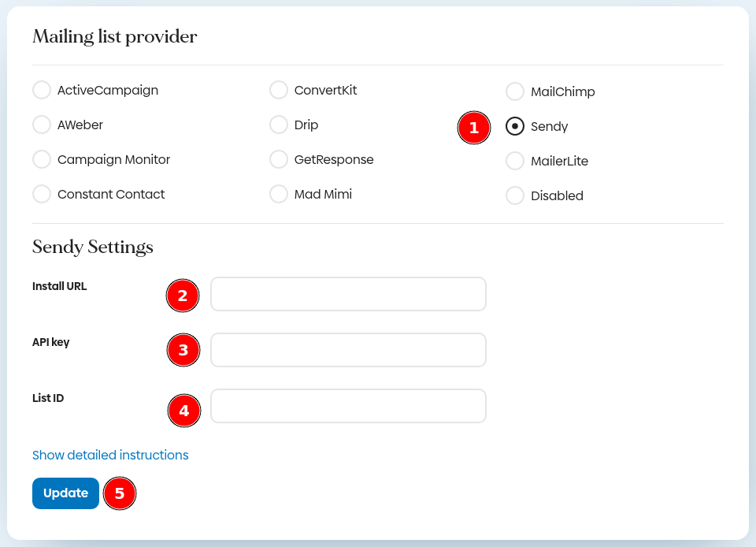Pick GetResponse as provider
Image resolution: width=756 pixels, height=547 pixels.
point(279,160)
